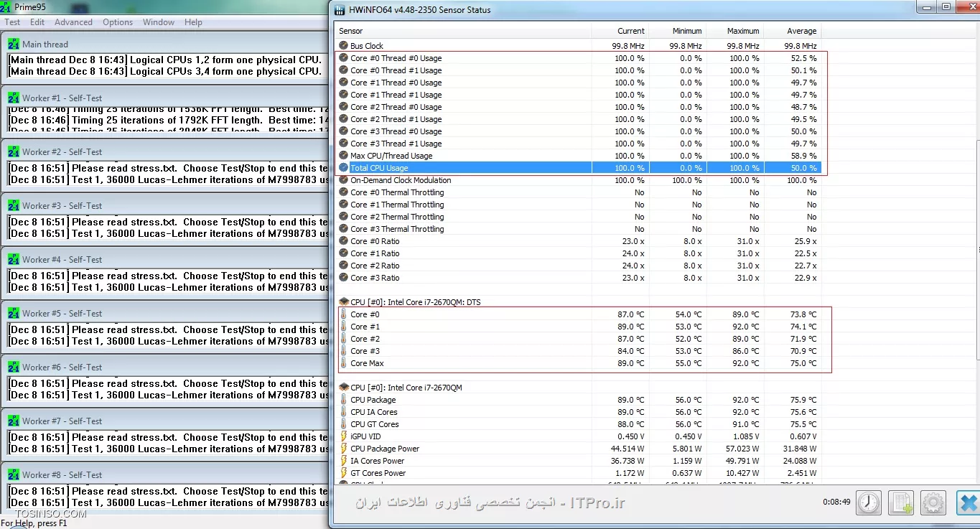Click the Sensor column header
The height and width of the screenshot is (529, 980).
pyautogui.click(x=463, y=31)
